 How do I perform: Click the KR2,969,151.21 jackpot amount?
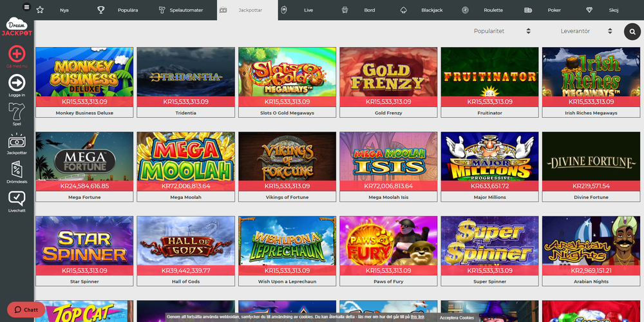(x=591, y=270)
